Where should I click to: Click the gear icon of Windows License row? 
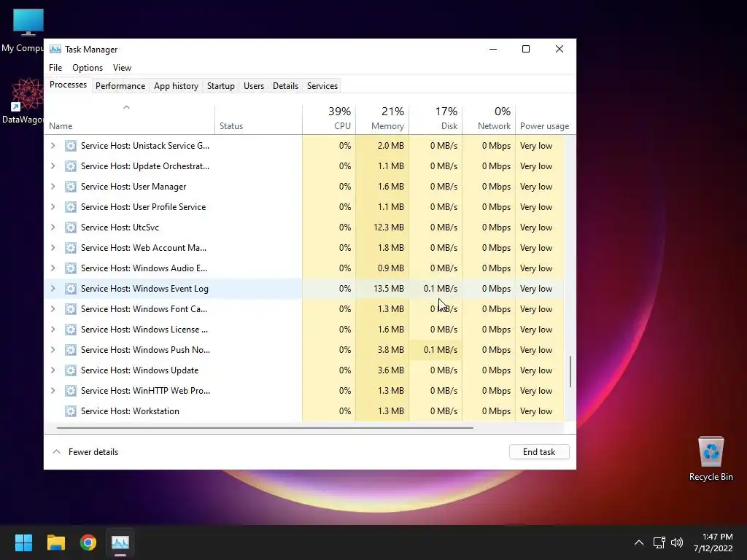coord(71,330)
